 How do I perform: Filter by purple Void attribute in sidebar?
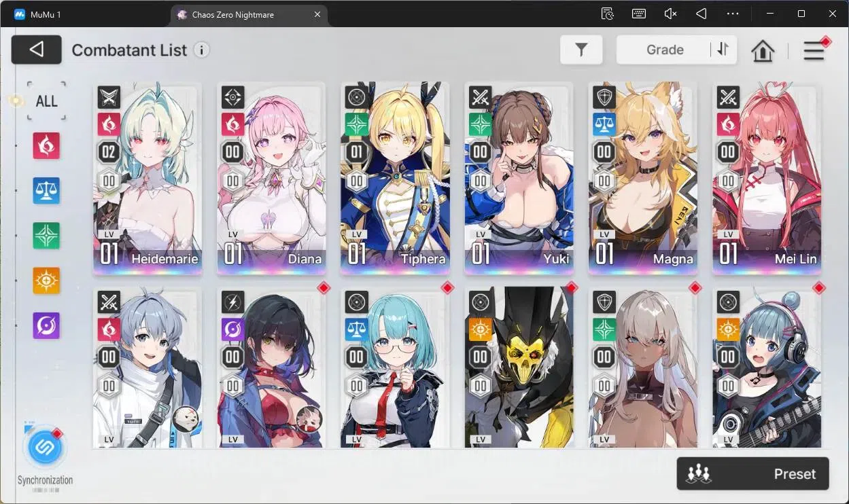tap(46, 326)
